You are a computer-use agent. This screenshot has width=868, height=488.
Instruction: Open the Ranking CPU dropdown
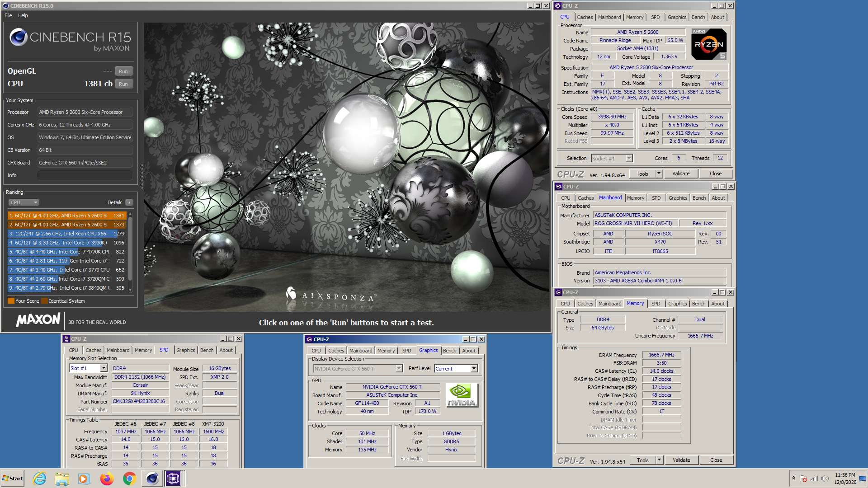click(x=24, y=202)
